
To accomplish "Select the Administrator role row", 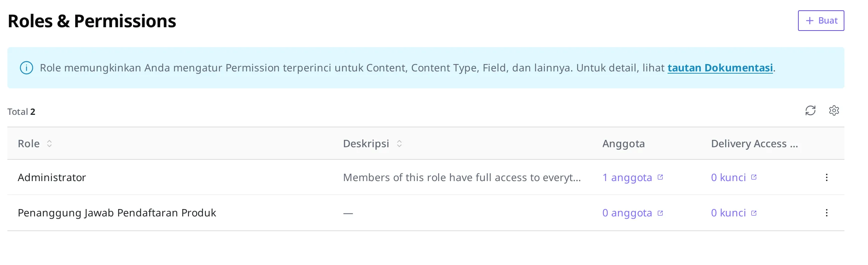I will [426, 177].
